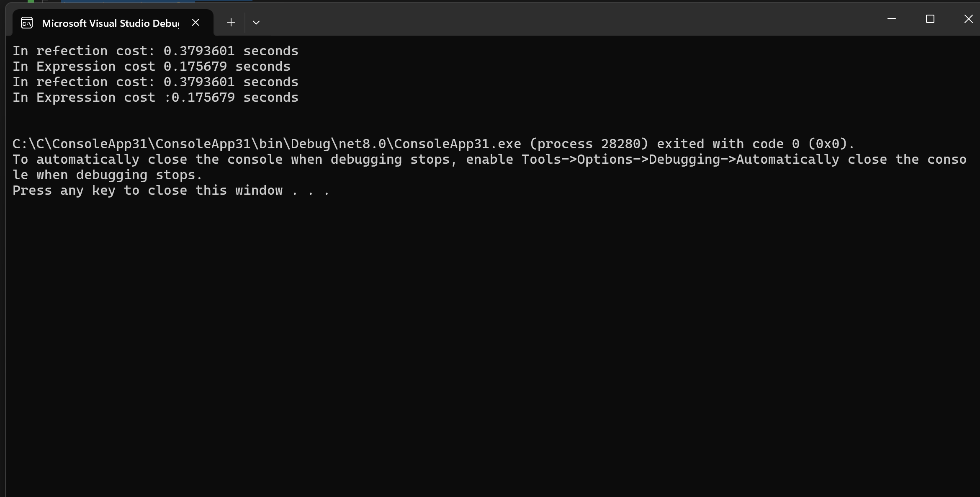This screenshot has width=980, height=497.
Task: Click the blinking text cursor after the dots
Action: point(331,191)
